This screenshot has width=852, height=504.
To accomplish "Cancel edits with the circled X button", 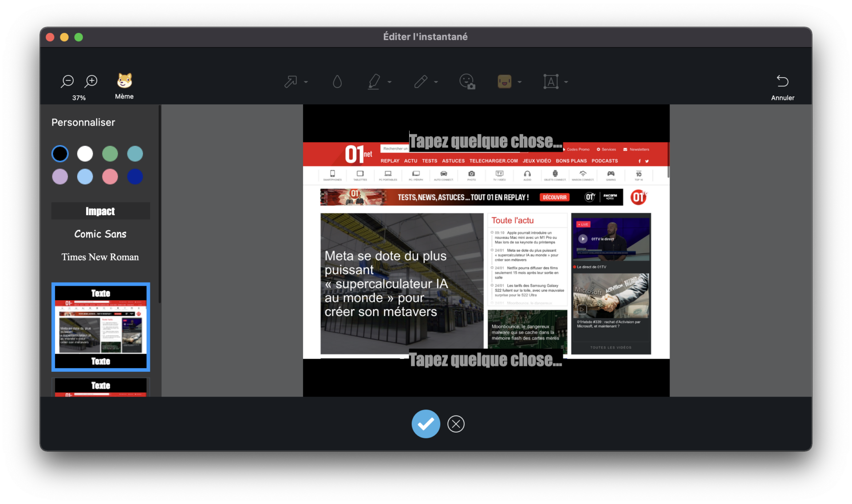I will click(x=456, y=424).
